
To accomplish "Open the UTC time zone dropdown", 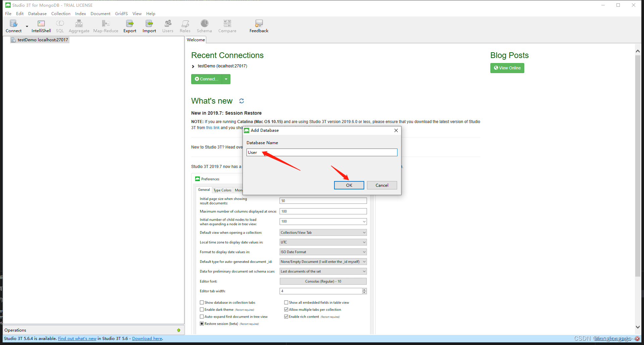I will point(323,242).
